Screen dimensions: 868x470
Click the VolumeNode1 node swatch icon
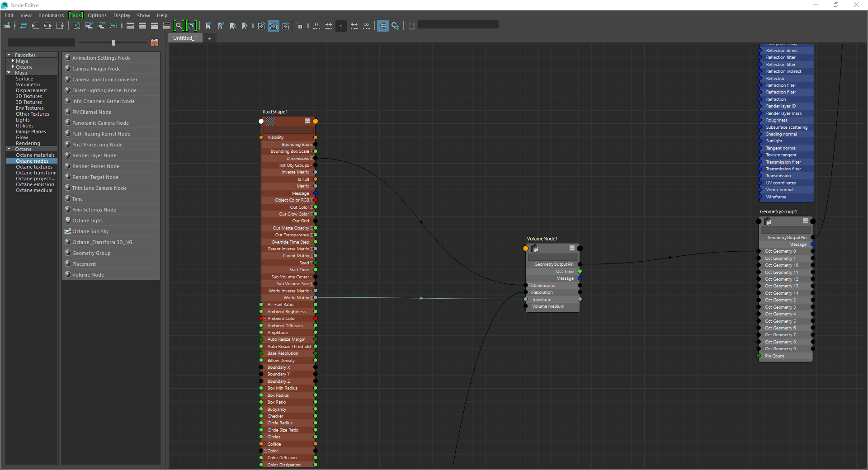click(x=535, y=248)
